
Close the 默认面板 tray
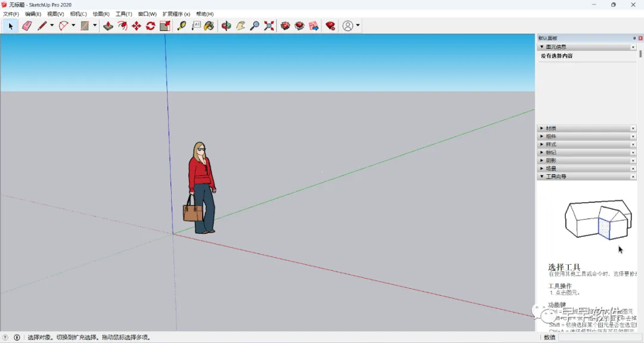tap(640, 38)
